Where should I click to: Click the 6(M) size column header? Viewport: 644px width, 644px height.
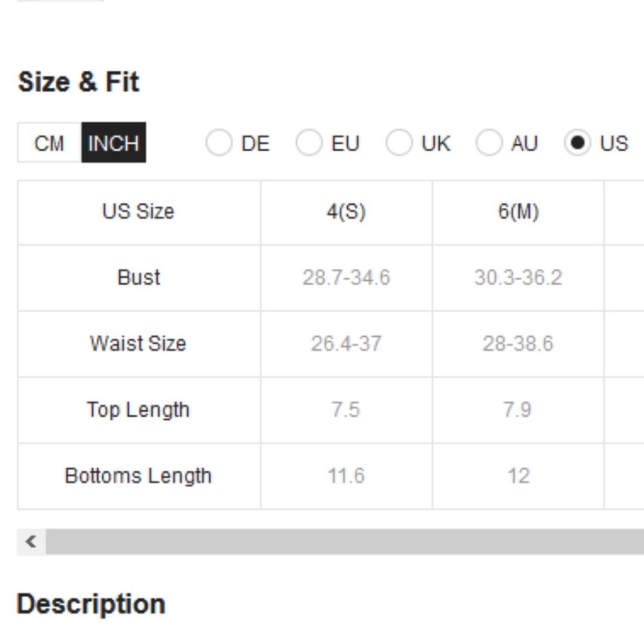coord(518,213)
